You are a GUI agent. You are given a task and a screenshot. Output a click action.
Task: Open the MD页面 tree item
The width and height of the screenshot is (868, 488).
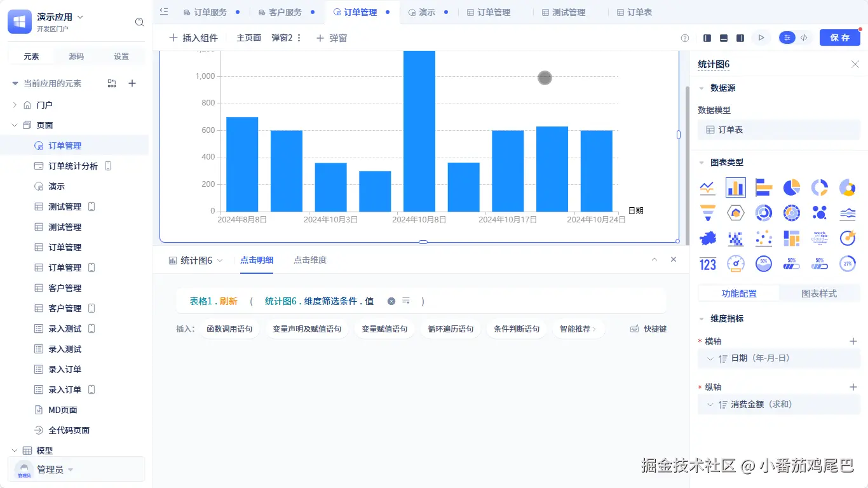coord(63,410)
